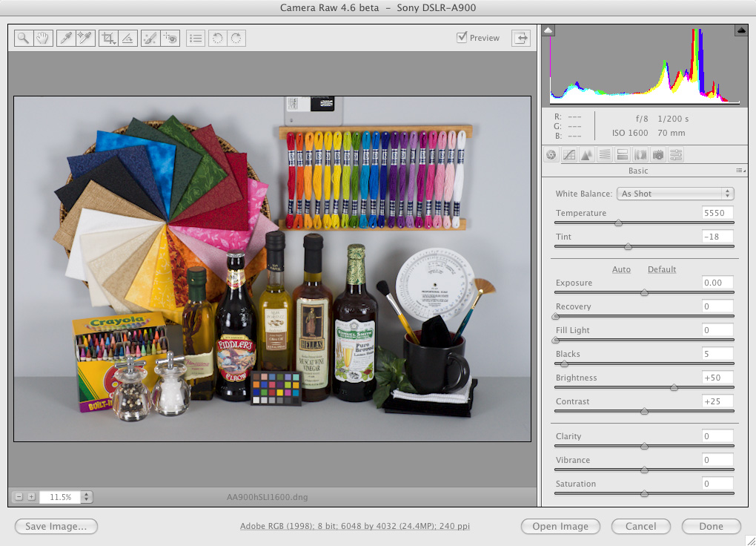Select the Retouch brush tool
The height and width of the screenshot is (546, 756).
click(150, 39)
